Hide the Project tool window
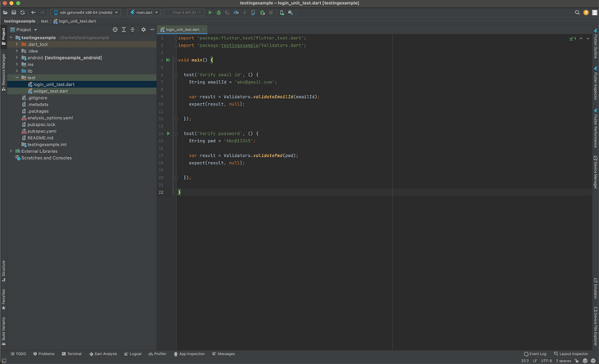The image size is (599, 364). point(152,29)
